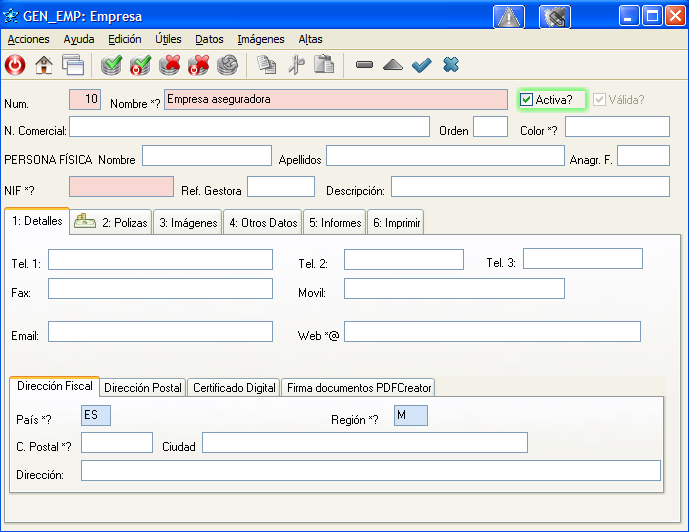Viewport: 689px width, 532px height.
Task: Open the Acciones menu
Action: pos(28,39)
